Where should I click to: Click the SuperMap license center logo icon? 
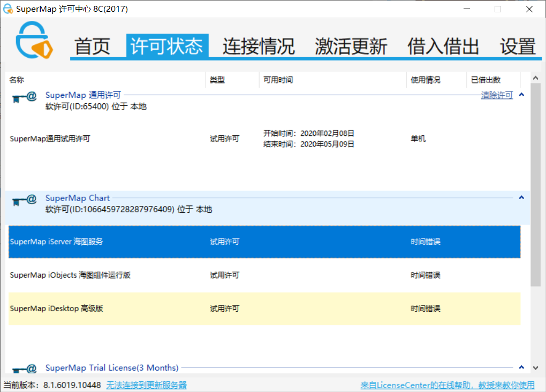tap(34, 40)
